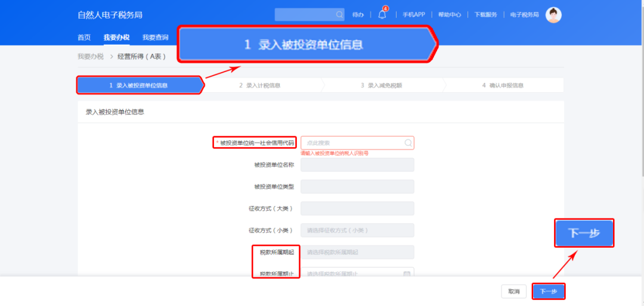The width and height of the screenshot is (644, 306).
Task: Click 自然人电子税务局 site title
Action: click(110, 15)
